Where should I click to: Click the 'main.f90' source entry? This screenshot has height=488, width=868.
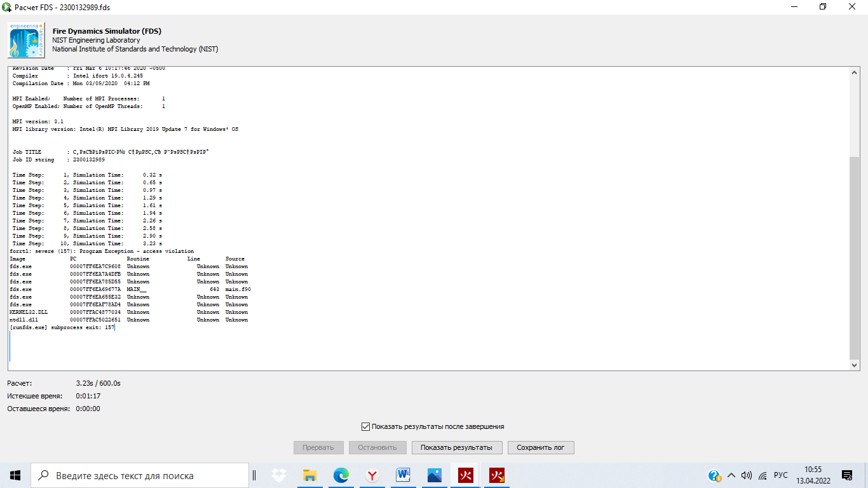click(x=238, y=289)
